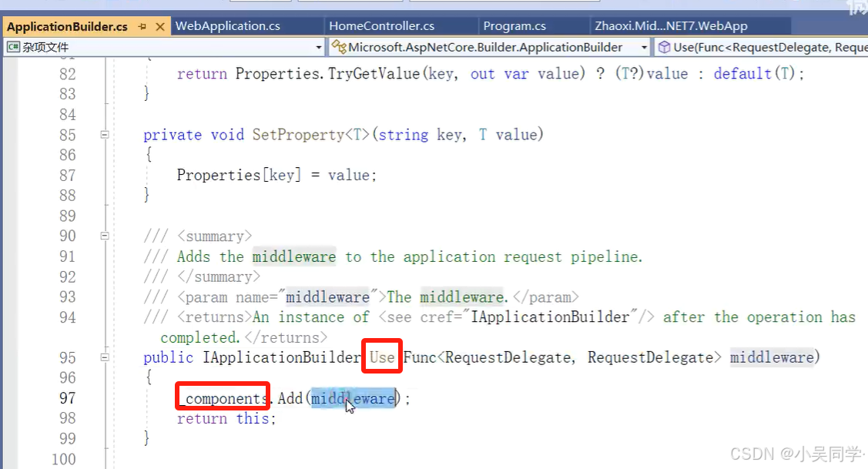868x469 pixels.
Task: Click default(T) on line 82
Action: [755, 74]
